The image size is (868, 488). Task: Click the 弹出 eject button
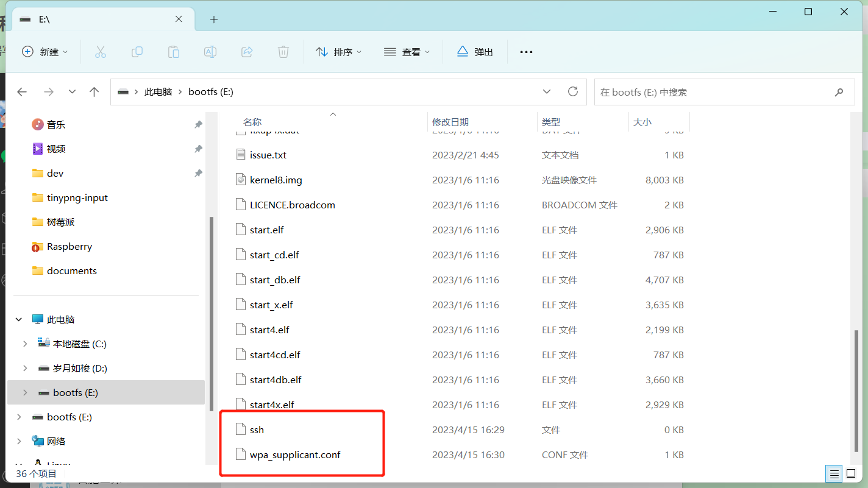click(x=475, y=52)
